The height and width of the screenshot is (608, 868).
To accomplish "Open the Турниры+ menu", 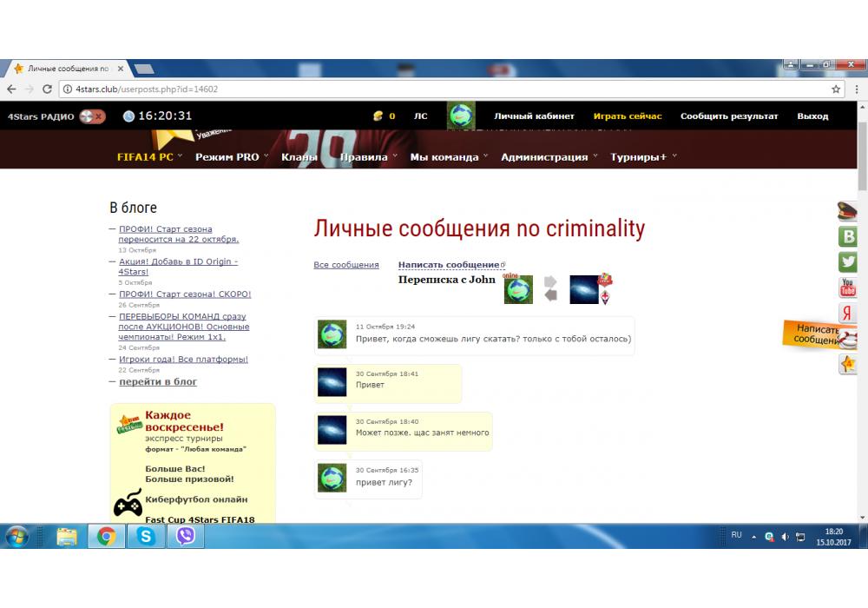I will 639,157.
